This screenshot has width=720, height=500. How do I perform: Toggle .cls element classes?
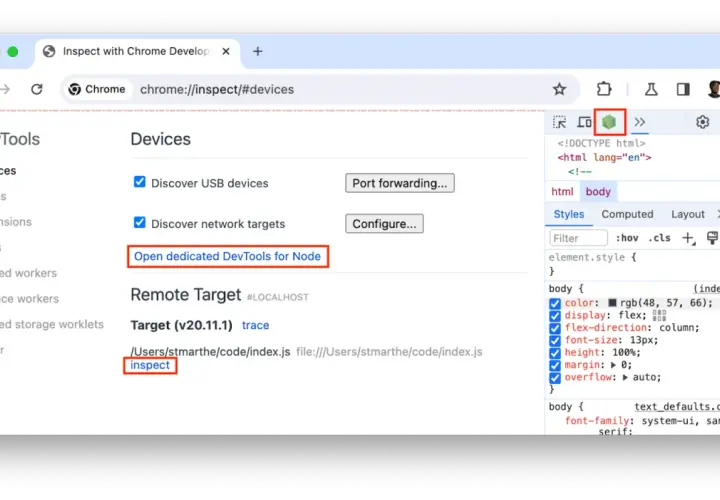coord(659,238)
